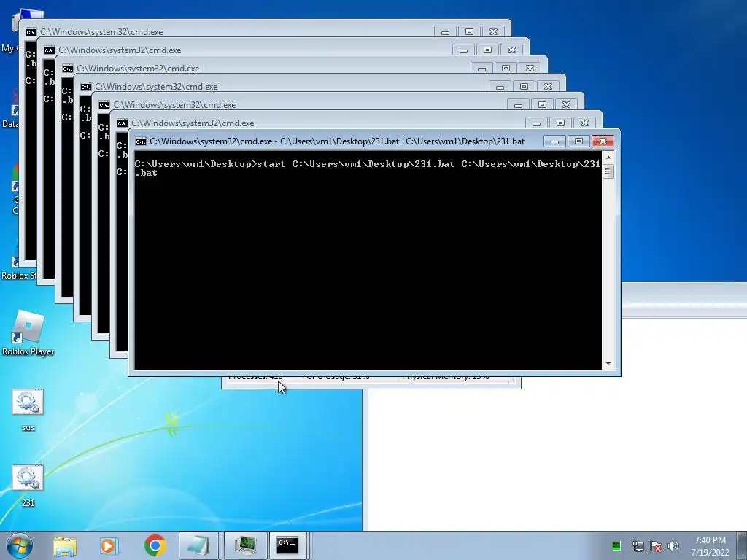Close the rearmost cmd.exe window

494,32
